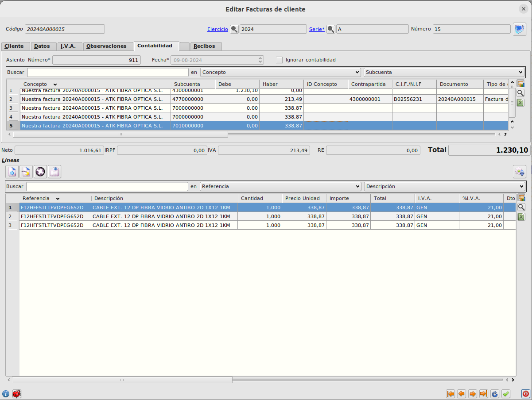Image resolution: width=532 pixels, height=400 pixels.
Task: Click the Contrapartida cell 4300000001
Action: (x=370, y=99)
